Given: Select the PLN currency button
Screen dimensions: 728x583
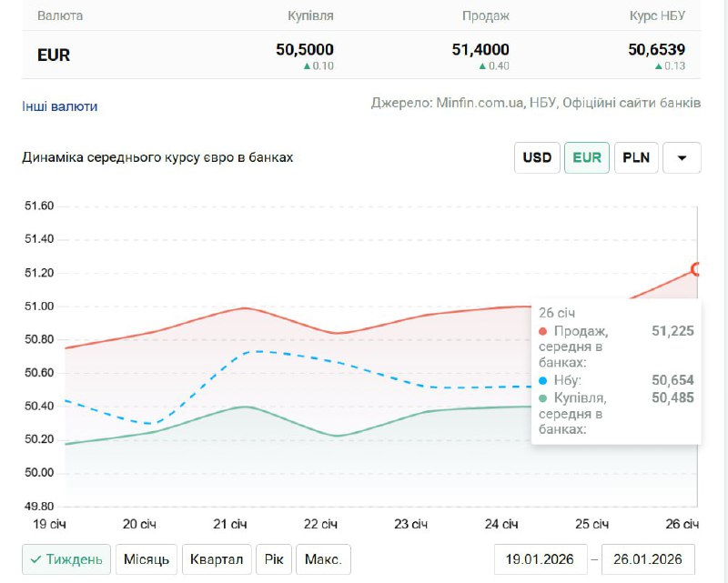Looking at the screenshot, I should click(636, 157).
